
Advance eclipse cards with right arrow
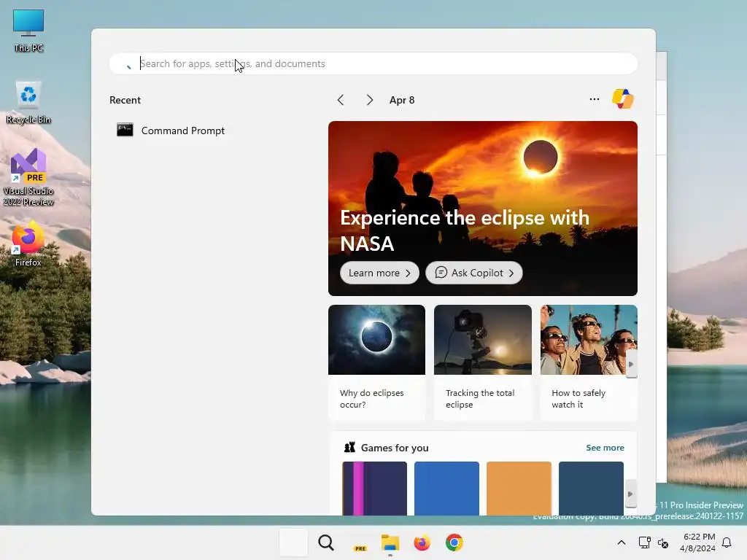click(631, 365)
